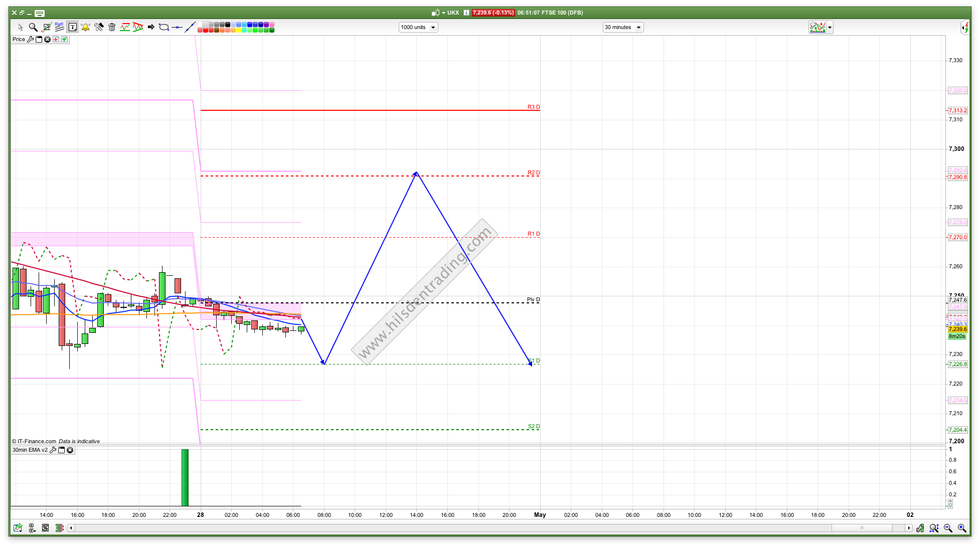
Task: Click the zoom out magnifier icon
Action: (x=948, y=528)
